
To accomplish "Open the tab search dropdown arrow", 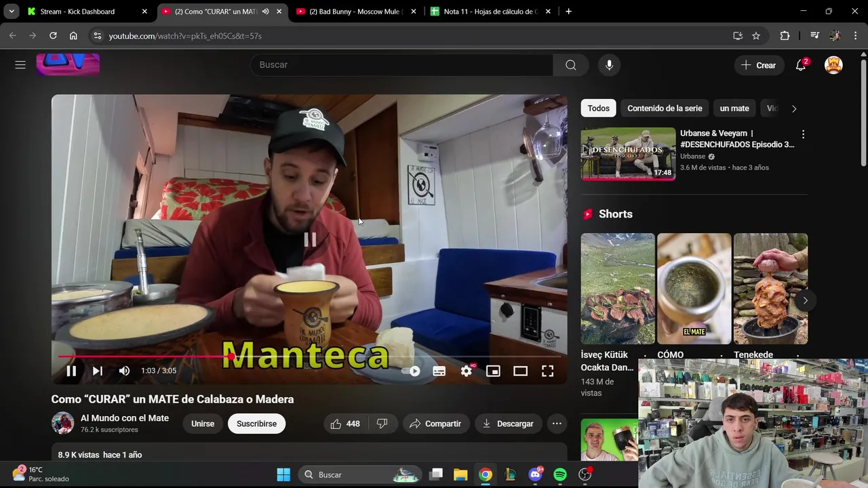I will 12,12.
